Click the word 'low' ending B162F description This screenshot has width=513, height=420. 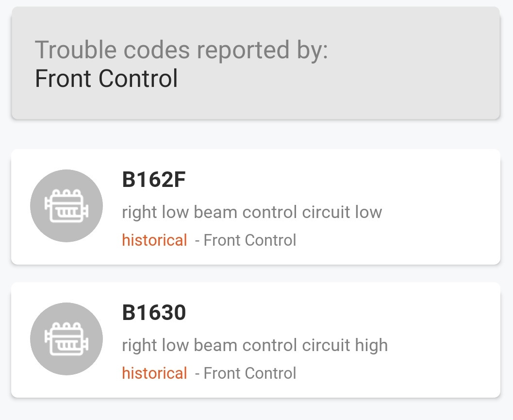[368, 212]
